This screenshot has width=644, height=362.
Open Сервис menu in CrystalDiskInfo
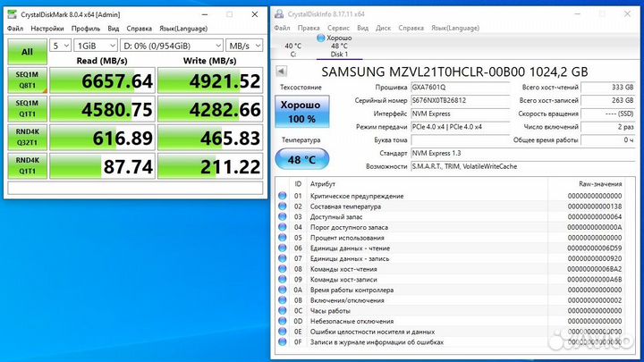pos(338,28)
